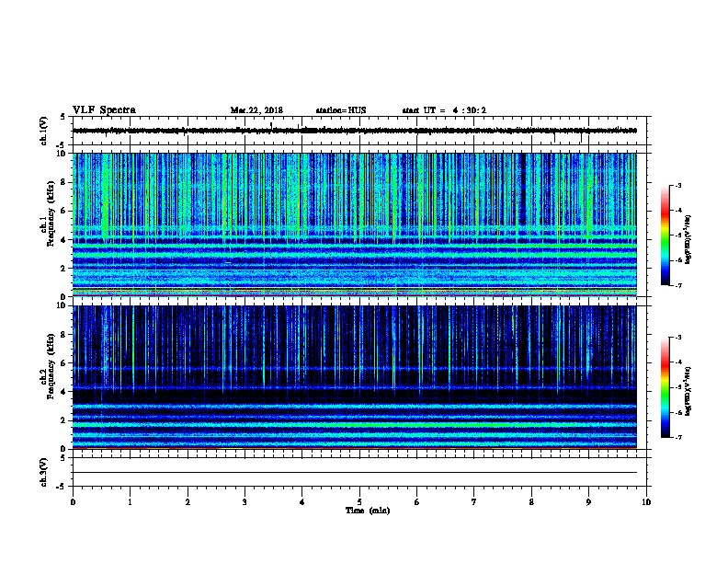Click the ch.1(V) waveform axis label

tap(44, 131)
